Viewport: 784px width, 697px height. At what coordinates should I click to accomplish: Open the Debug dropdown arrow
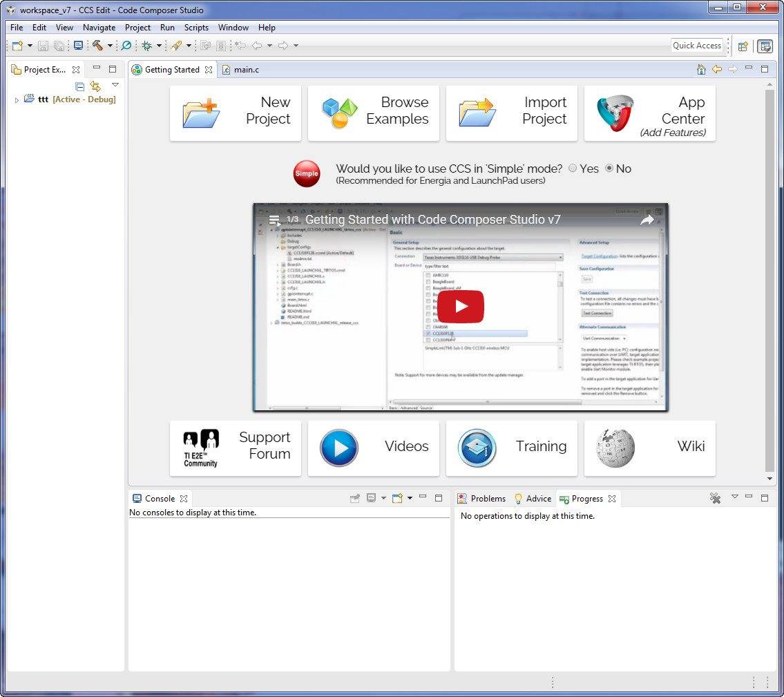click(159, 46)
